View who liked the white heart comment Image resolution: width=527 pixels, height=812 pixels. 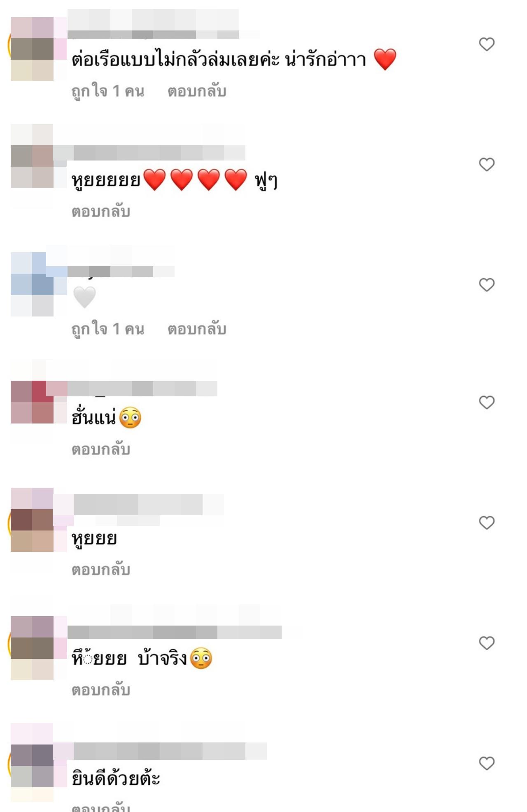click(x=108, y=329)
